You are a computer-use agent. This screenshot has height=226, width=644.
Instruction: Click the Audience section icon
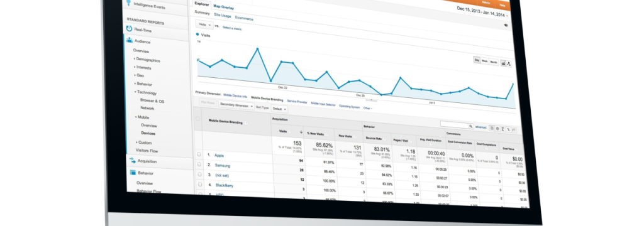coord(130,40)
